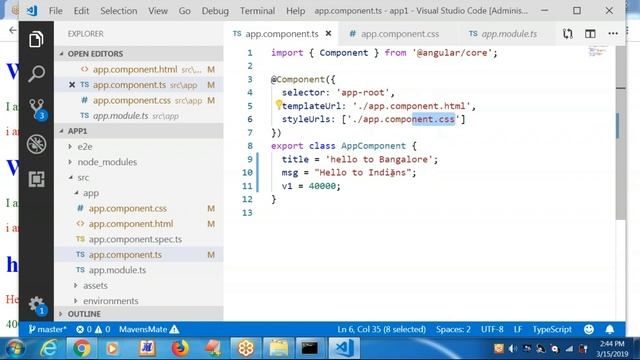Image resolution: width=640 pixels, height=360 pixels.
Task: Open the Extensions view in the activity bar
Action: (x=36, y=179)
